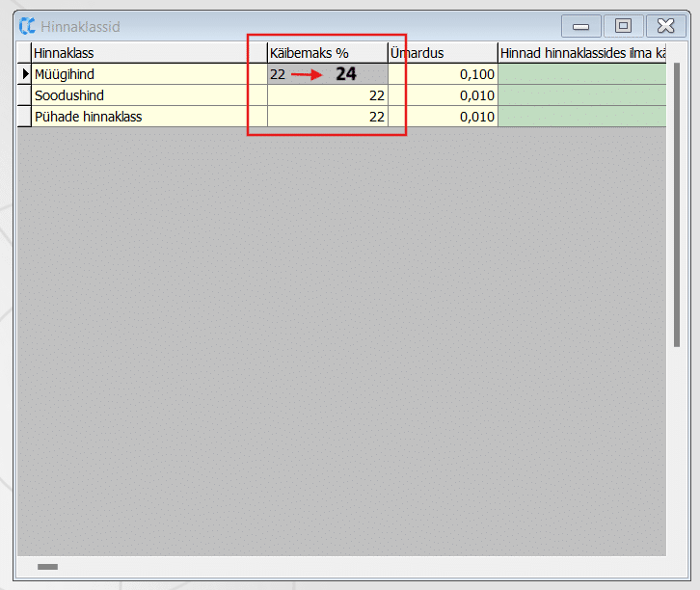The width and height of the screenshot is (700, 590).
Task: Select Käibemaks % value for Pühade hinnaklass
Action: [327, 117]
